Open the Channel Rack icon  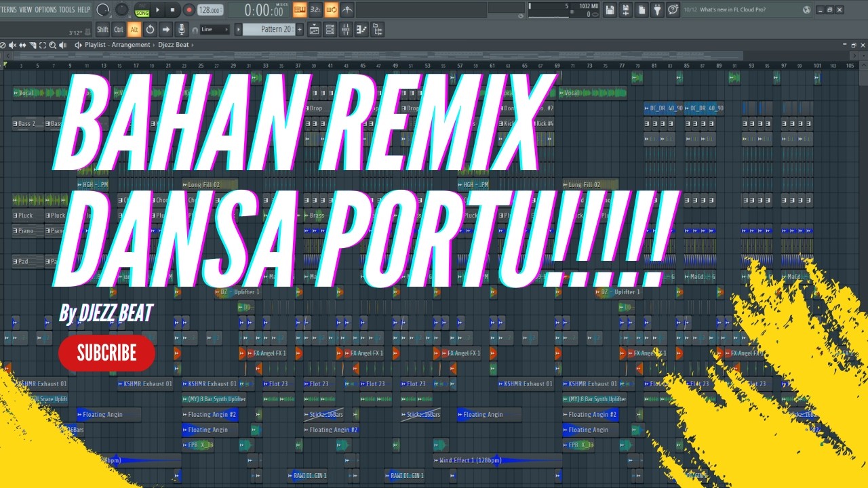pyautogui.click(x=330, y=30)
